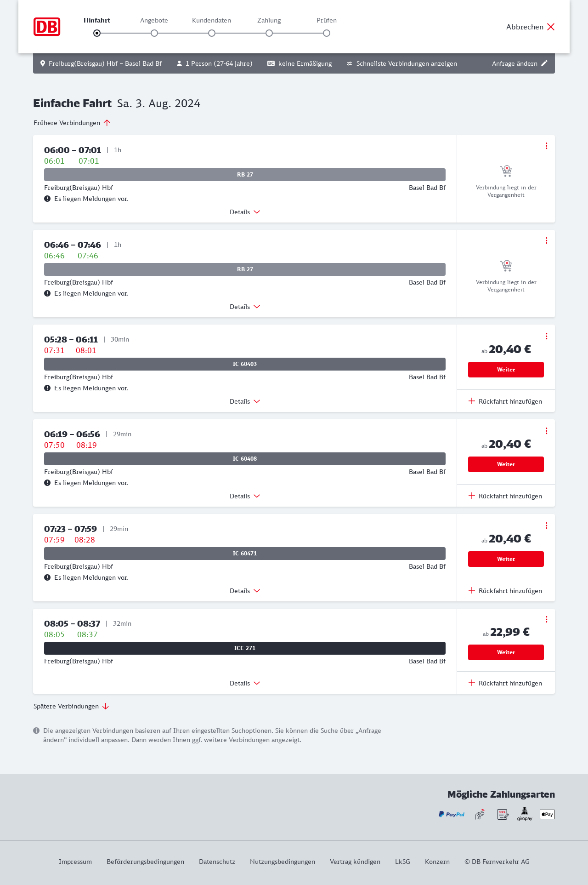
Task: Click the Abbrechen close X icon
Action: (x=551, y=27)
